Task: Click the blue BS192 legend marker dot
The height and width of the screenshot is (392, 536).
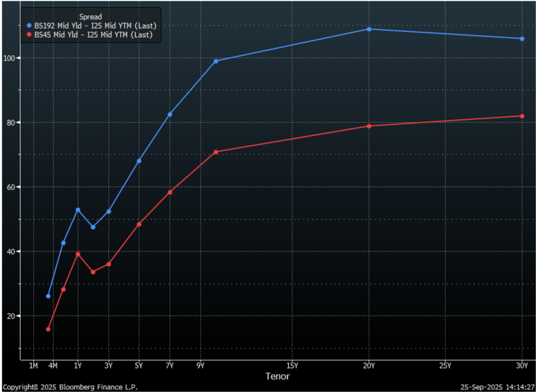Action: (x=29, y=26)
